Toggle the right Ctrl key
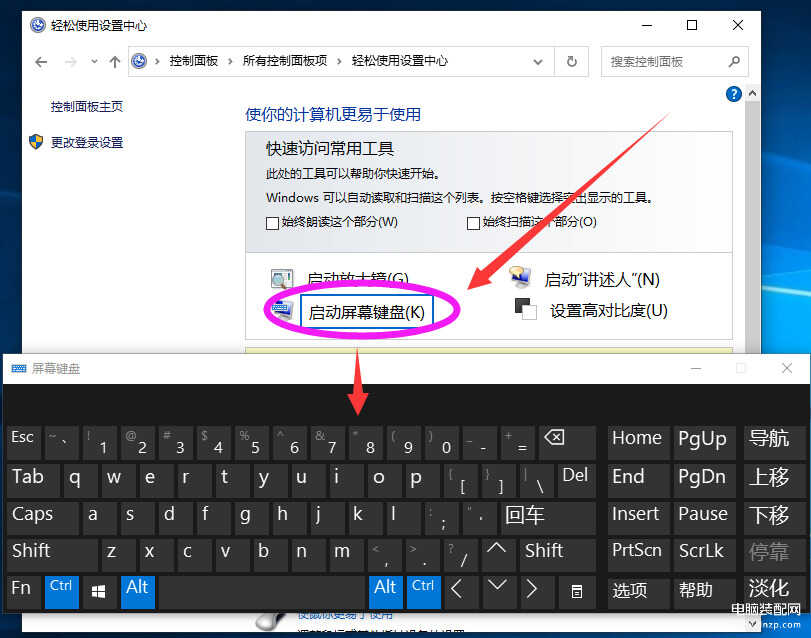Viewport: 811px width, 638px height. 424,593
